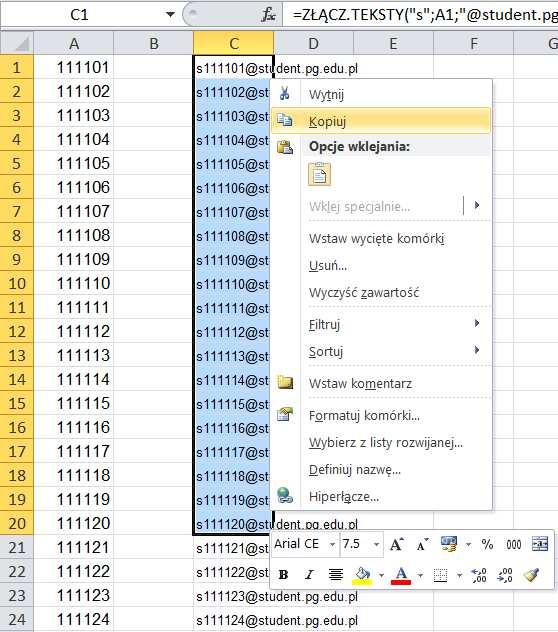Click the copy icon beside Kopiuj
The height and width of the screenshot is (632, 558).
(x=284, y=120)
